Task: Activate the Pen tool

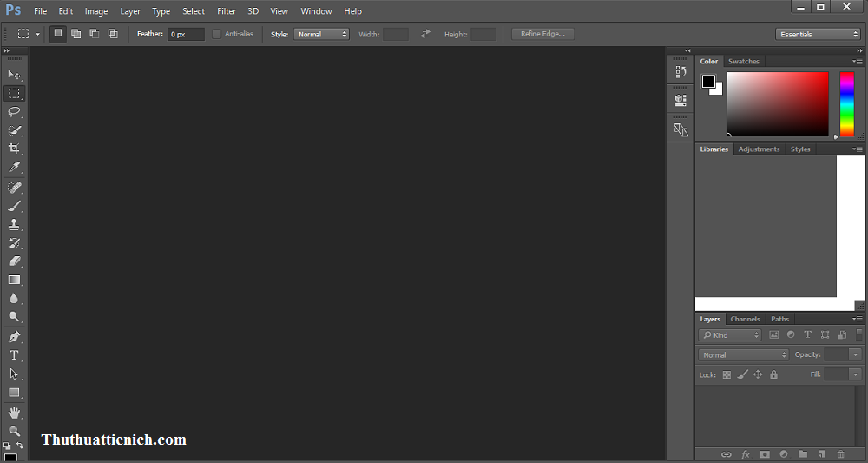Action: point(15,337)
